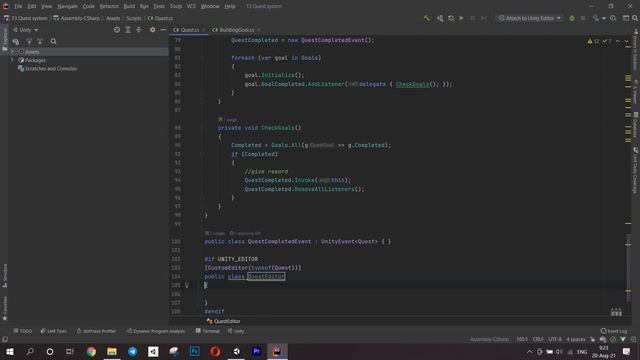The height and width of the screenshot is (360, 640).
Task: Click the build solution hammer icon
Action: tap(427, 18)
